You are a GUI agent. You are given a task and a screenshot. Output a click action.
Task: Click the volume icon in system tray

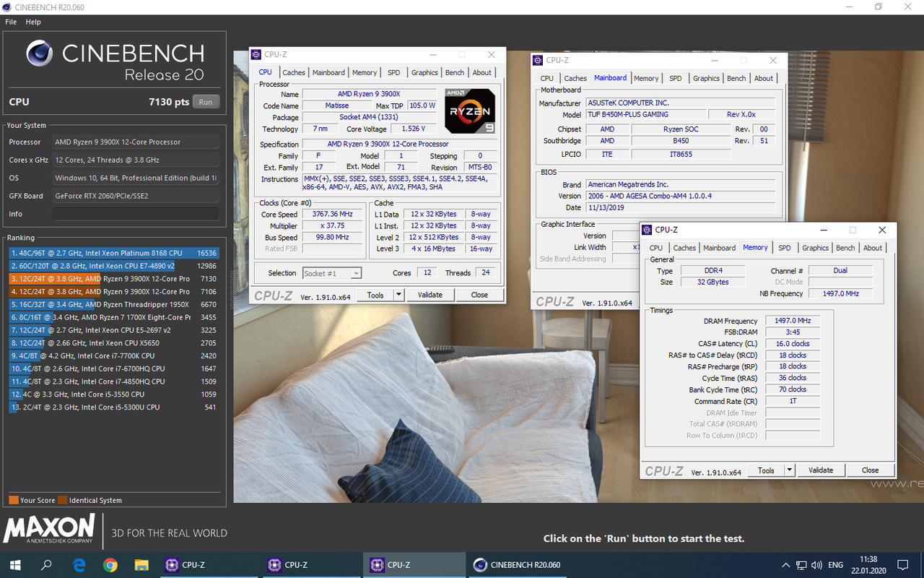(818, 565)
